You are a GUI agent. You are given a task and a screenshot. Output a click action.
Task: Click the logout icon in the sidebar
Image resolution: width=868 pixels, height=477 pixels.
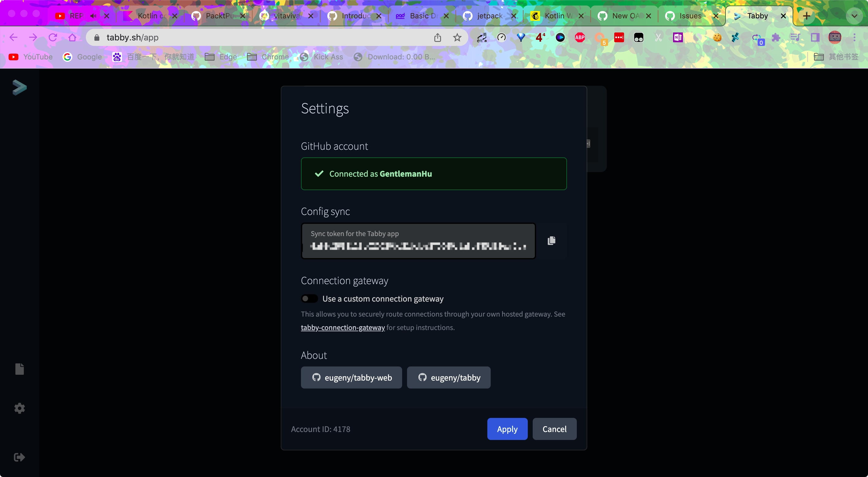click(20, 457)
